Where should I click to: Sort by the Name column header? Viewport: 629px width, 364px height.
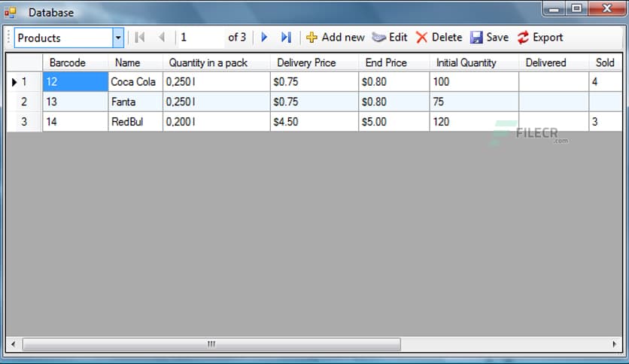(135, 62)
